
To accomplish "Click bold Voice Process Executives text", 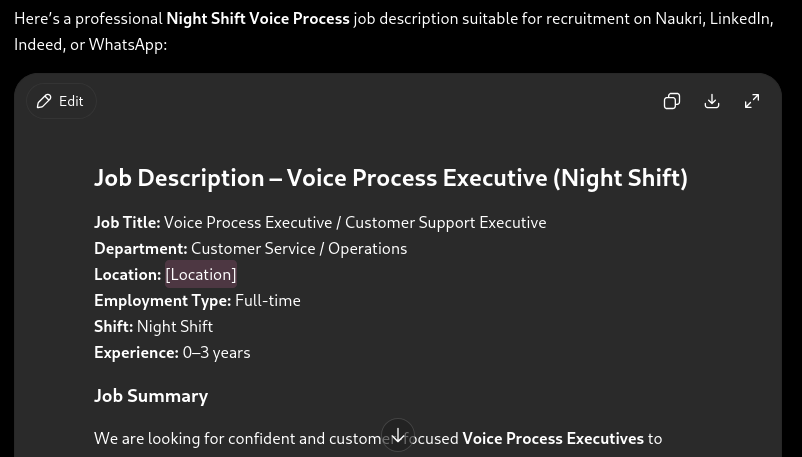I will [553, 439].
